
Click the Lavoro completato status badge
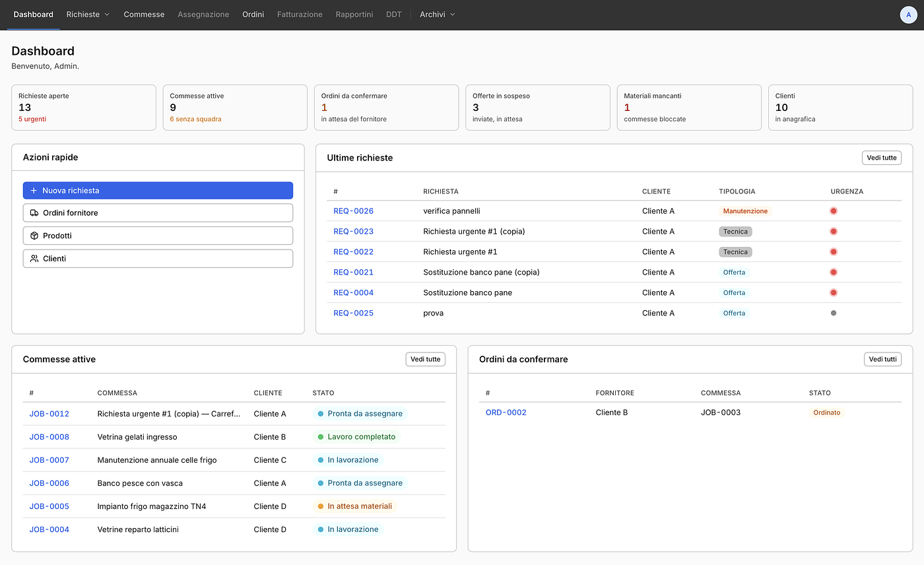point(356,437)
